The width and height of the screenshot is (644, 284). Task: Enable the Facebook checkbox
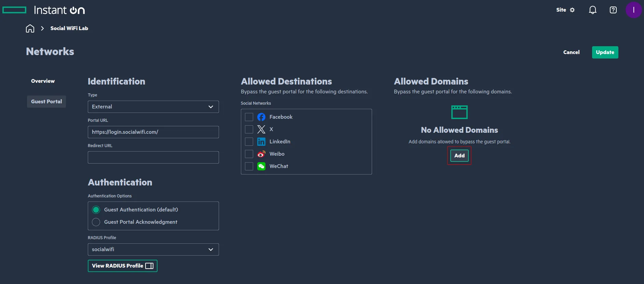tap(249, 117)
